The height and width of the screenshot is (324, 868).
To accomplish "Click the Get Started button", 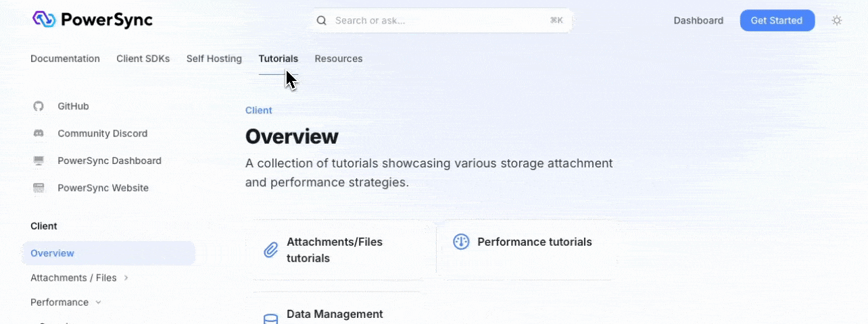I will [777, 20].
